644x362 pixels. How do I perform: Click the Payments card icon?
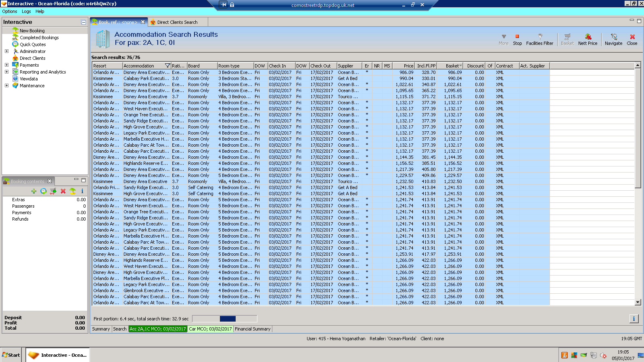point(15,65)
